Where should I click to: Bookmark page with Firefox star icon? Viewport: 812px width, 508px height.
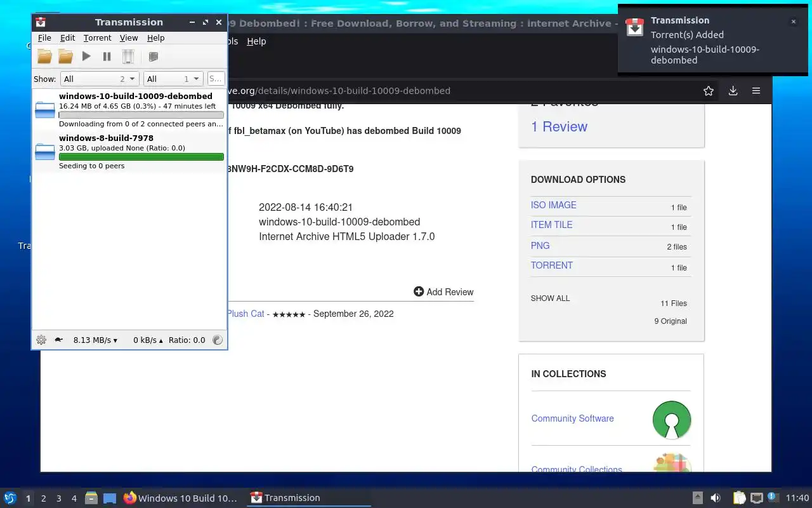click(x=709, y=91)
